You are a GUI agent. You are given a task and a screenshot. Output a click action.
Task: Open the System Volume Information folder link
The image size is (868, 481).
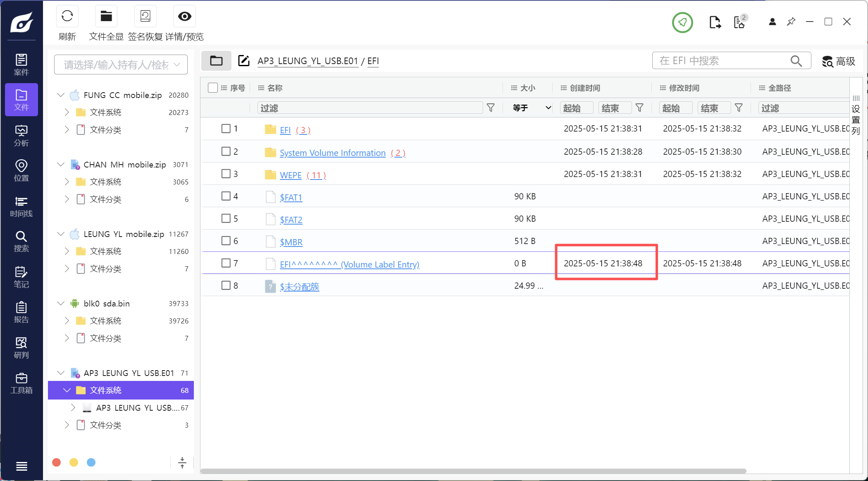332,153
